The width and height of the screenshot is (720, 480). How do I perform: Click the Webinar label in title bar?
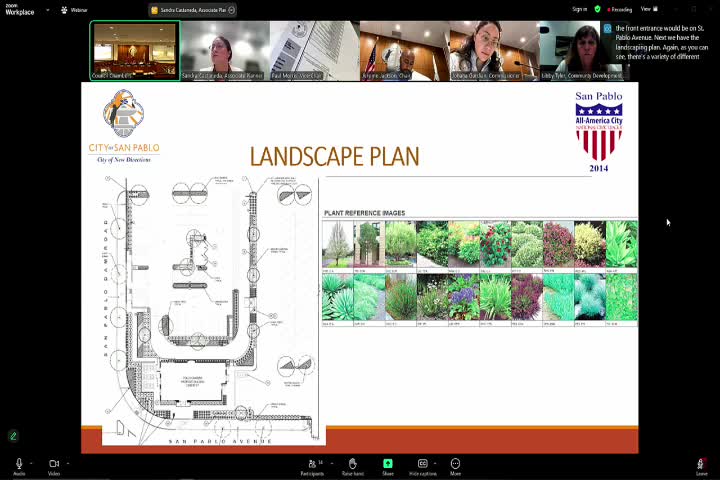click(79, 10)
